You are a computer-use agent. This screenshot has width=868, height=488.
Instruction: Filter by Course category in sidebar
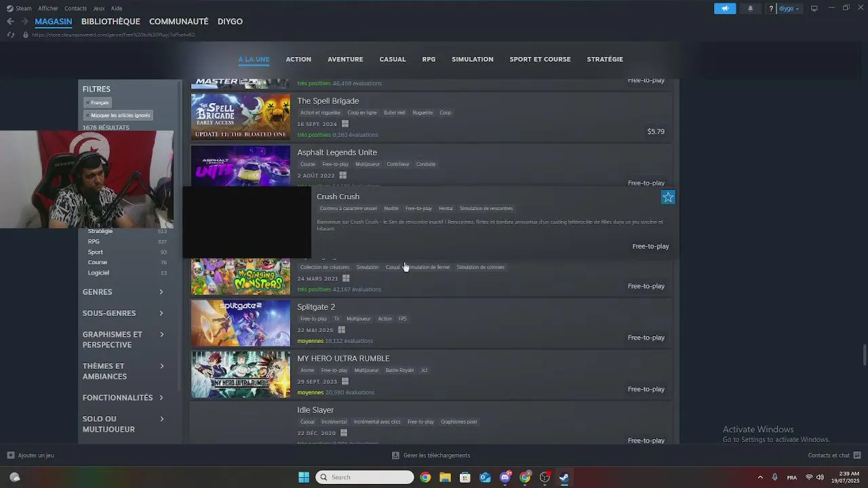tap(98, 262)
